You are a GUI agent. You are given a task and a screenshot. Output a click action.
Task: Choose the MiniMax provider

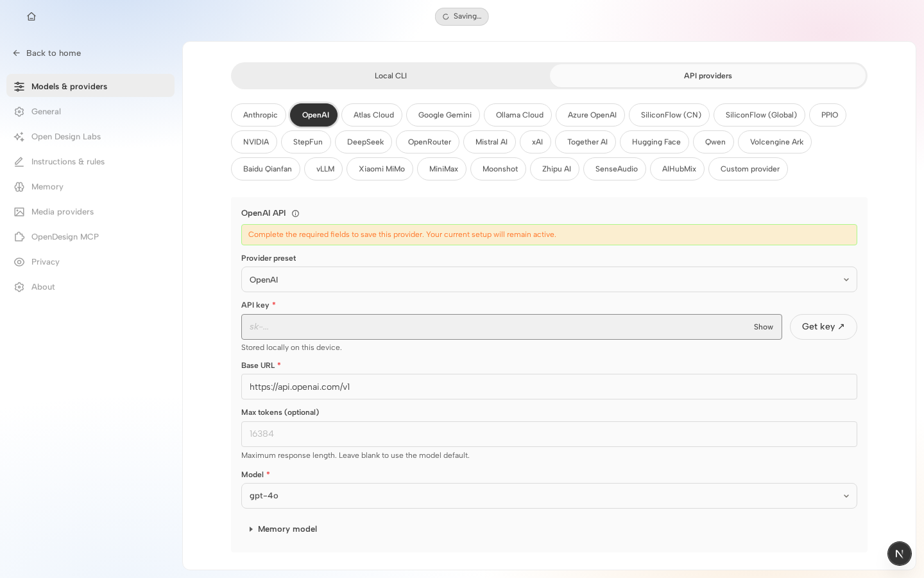[442, 169]
